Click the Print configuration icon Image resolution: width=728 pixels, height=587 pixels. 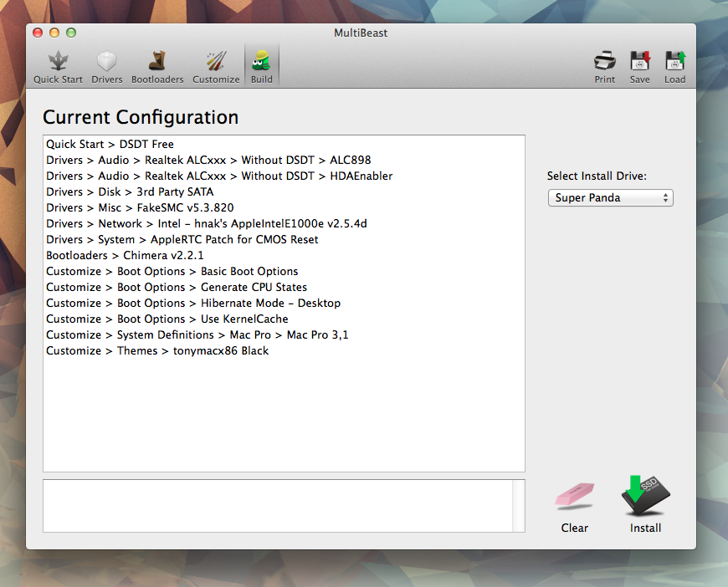(x=604, y=63)
